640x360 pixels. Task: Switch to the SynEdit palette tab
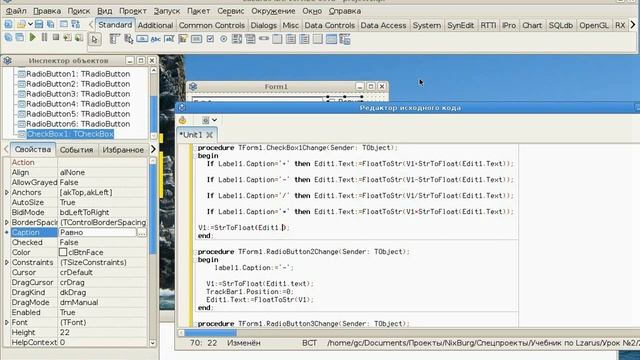click(460, 25)
